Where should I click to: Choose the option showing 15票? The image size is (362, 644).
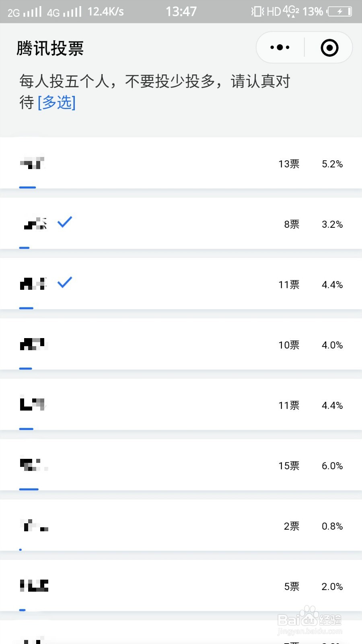click(x=181, y=465)
